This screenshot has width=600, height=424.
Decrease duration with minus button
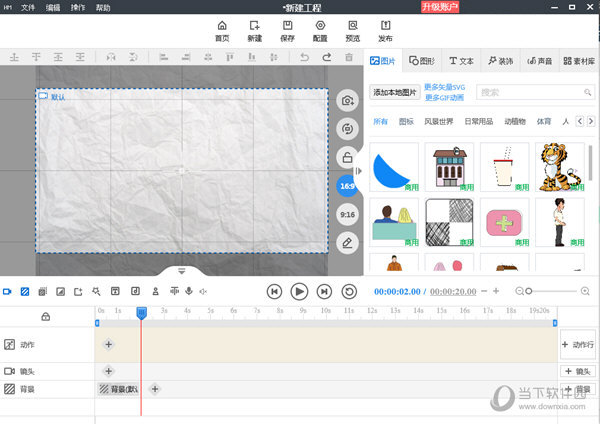pyautogui.click(x=484, y=291)
